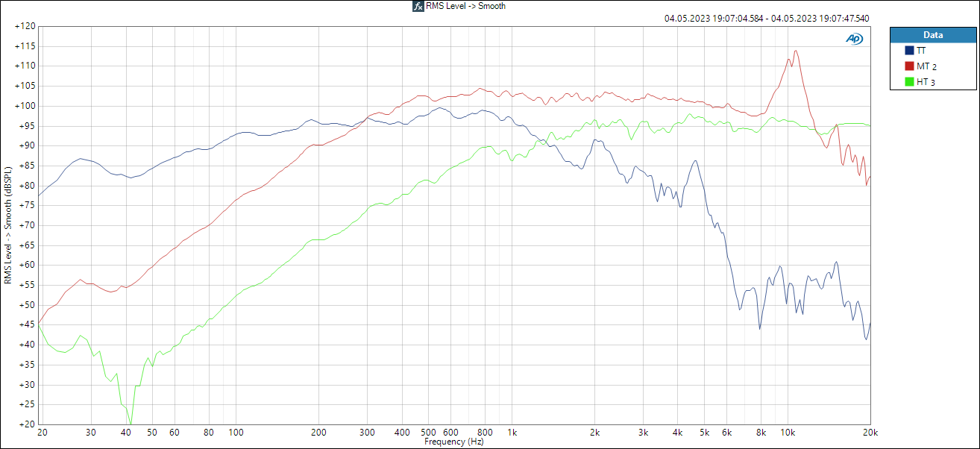Click the +50 y-axis tick label
This screenshot has height=449, width=980.
(27, 305)
